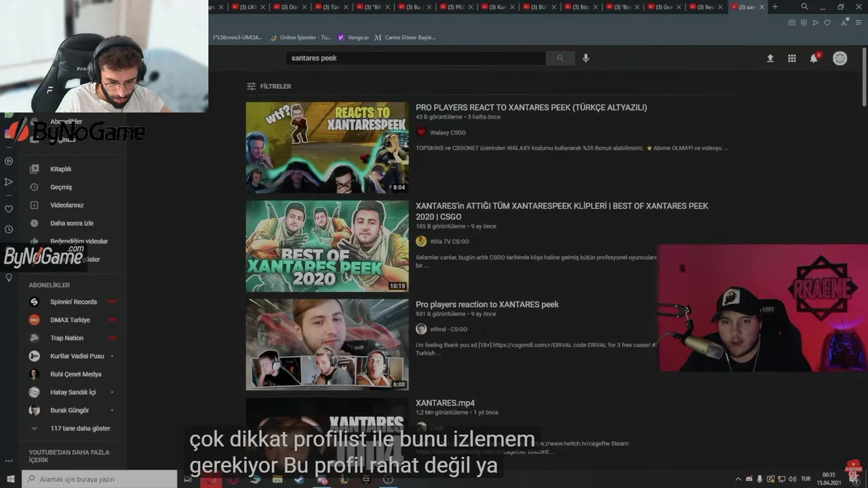The image size is (868, 488).
Task: Click the Windows Start button
Action: 11,479
